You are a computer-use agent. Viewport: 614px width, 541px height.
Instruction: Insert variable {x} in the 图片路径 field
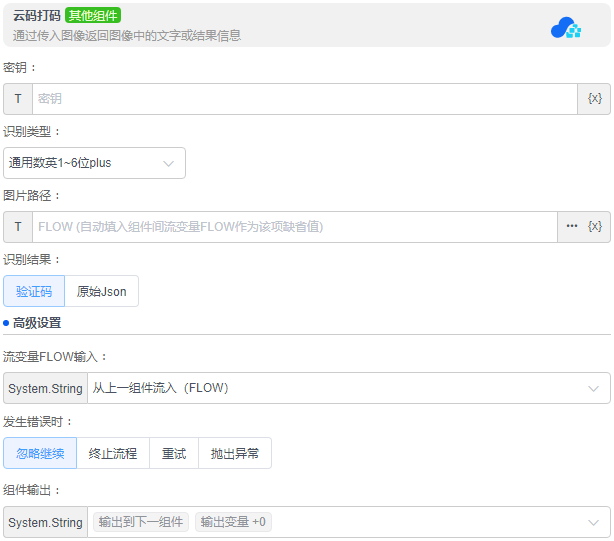pyautogui.click(x=595, y=226)
